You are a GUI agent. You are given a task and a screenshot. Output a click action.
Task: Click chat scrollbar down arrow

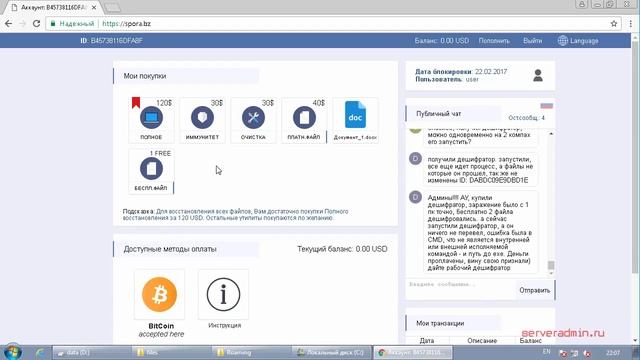[x=551, y=273]
